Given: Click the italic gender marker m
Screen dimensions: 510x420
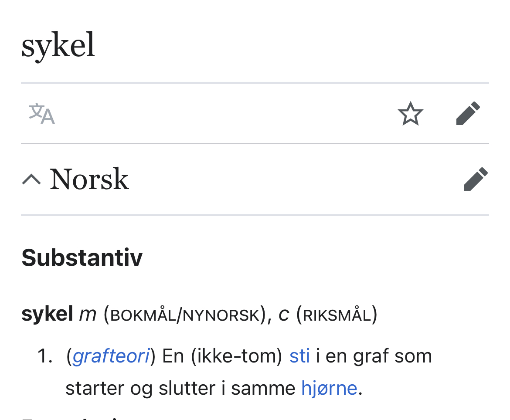Looking at the screenshot, I should pyautogui.click(x=88, y=315).
